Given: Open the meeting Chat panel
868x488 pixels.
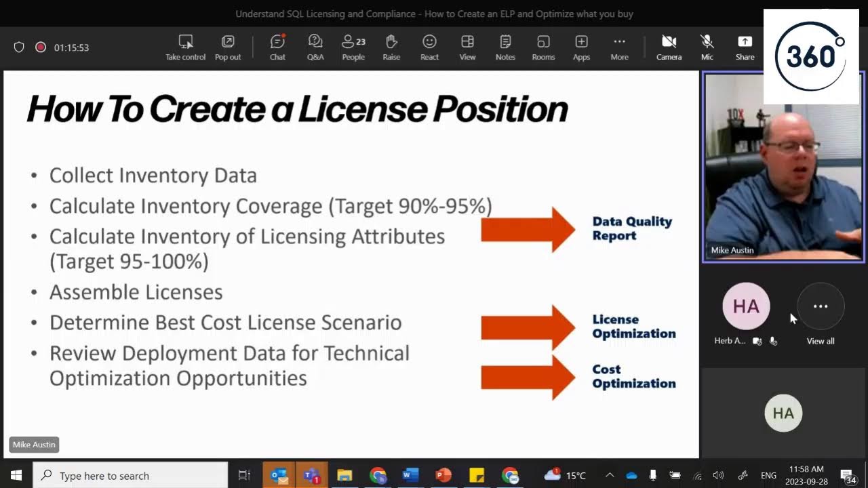Looking at the screenshot, I should click(277, 47).
